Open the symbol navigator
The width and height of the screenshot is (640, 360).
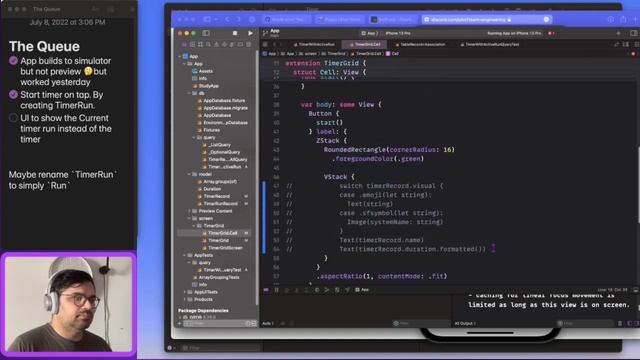click(x=200, y=44)
